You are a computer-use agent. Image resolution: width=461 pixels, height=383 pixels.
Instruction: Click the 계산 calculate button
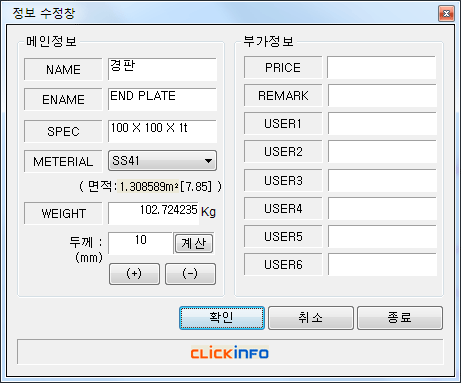click(194, 243)
